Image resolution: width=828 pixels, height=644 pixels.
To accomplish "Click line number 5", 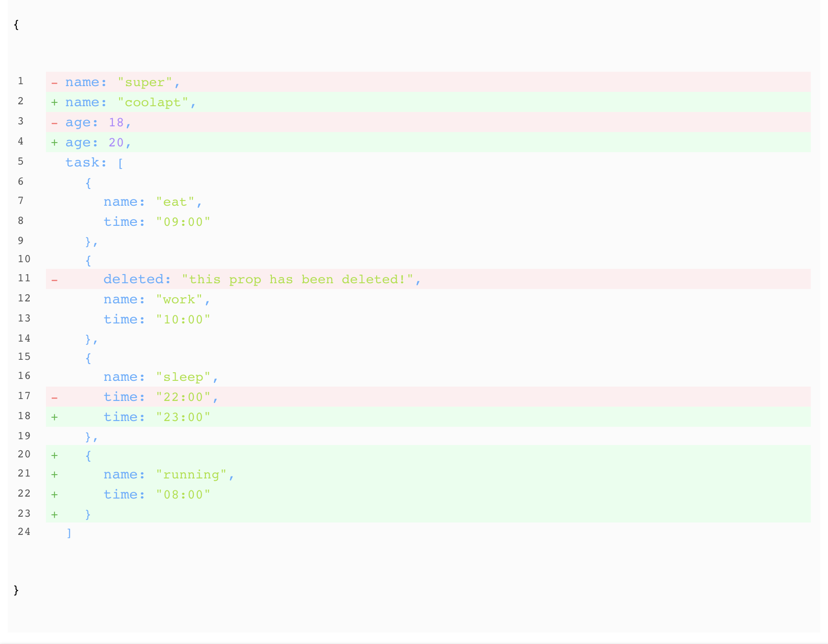I will pos(21,161).
